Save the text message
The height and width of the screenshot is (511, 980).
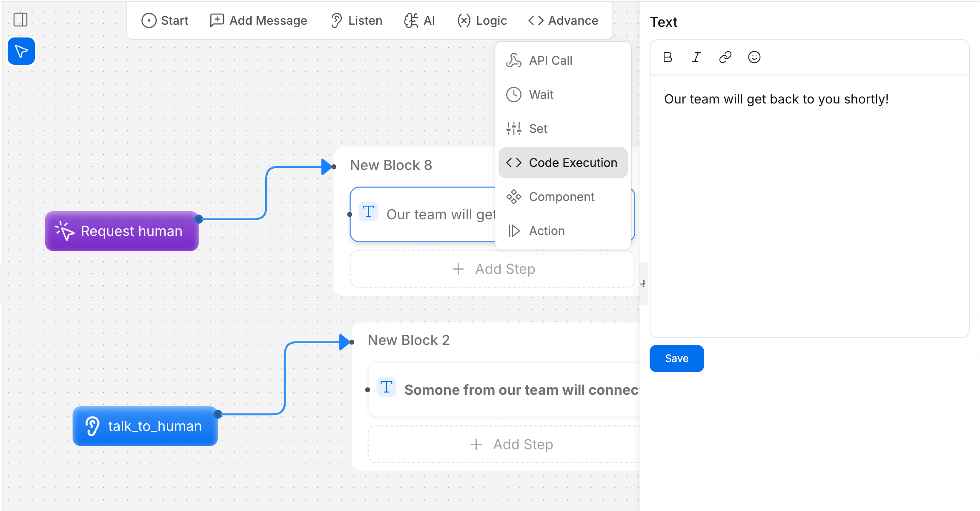(676, 359)
